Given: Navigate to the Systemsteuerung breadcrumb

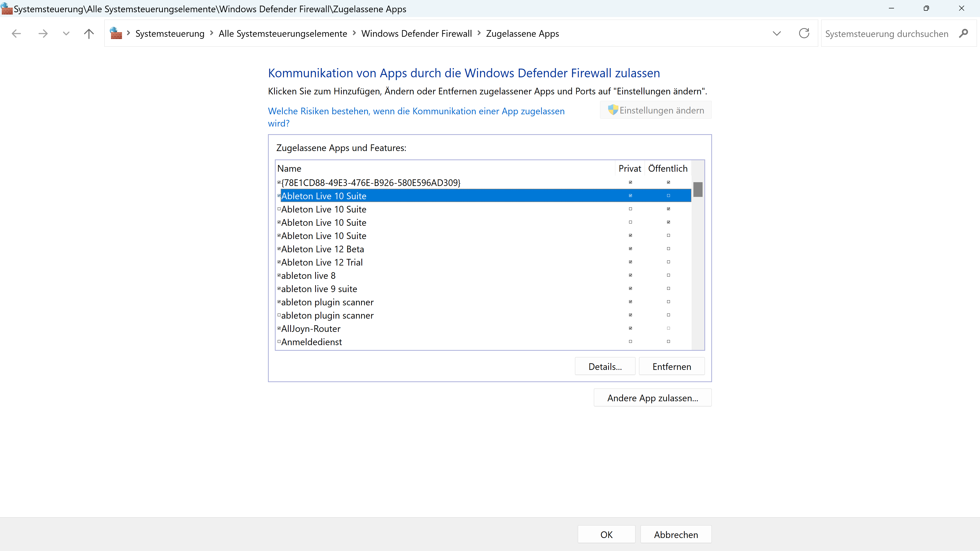Looking at the screenshot, I should tap(170, 33).
